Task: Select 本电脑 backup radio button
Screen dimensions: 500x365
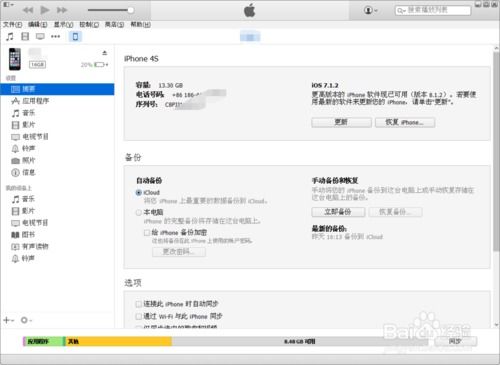Action: [x=139, y=212]
